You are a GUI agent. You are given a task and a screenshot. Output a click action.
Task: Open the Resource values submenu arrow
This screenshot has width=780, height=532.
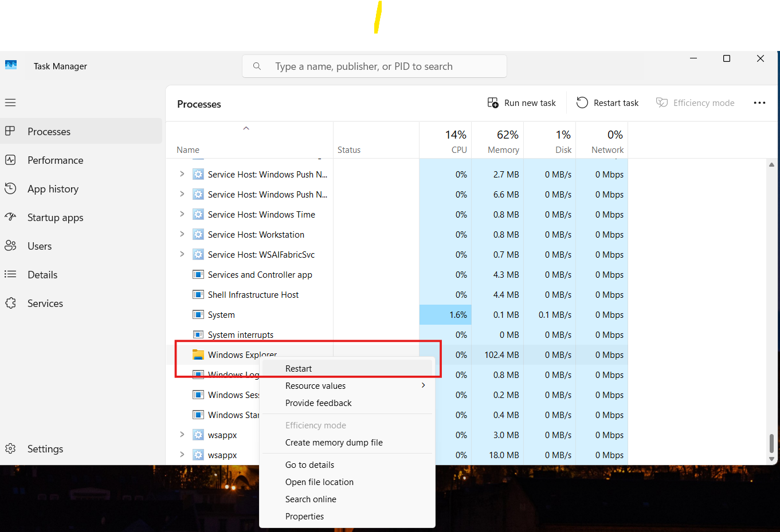click(x=424, y=385)
